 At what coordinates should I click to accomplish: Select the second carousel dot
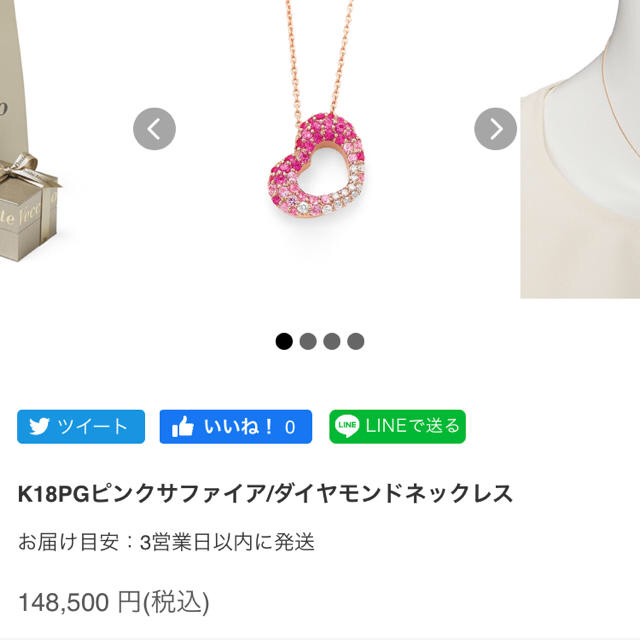tap(308, 341)
